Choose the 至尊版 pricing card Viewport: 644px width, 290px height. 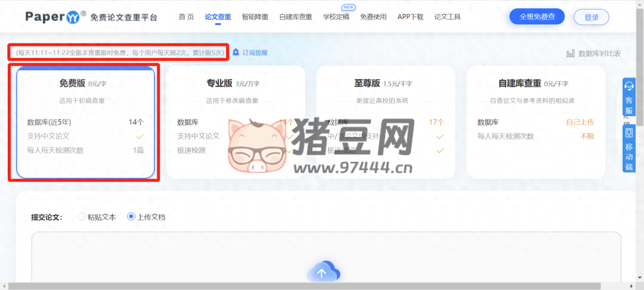coord(385,122)
